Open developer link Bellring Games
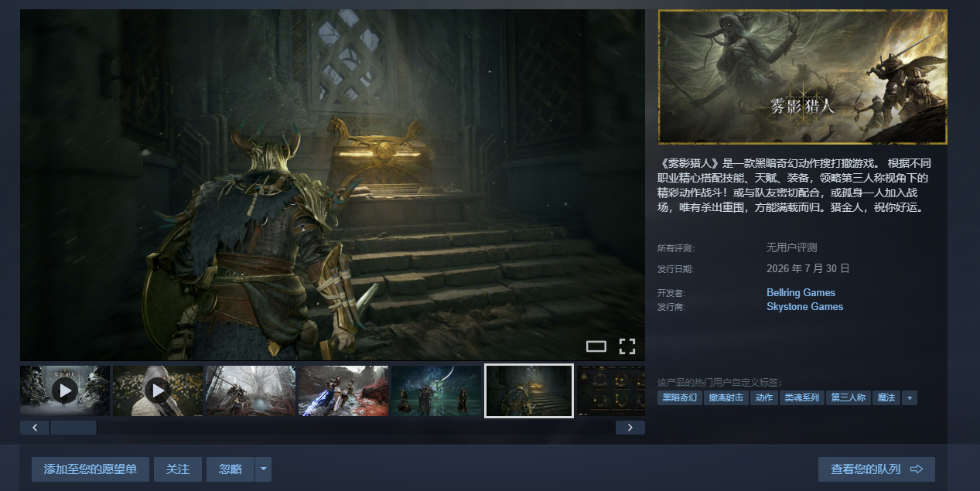This screenshot has width=980, height=491. [x=801, y=293]
